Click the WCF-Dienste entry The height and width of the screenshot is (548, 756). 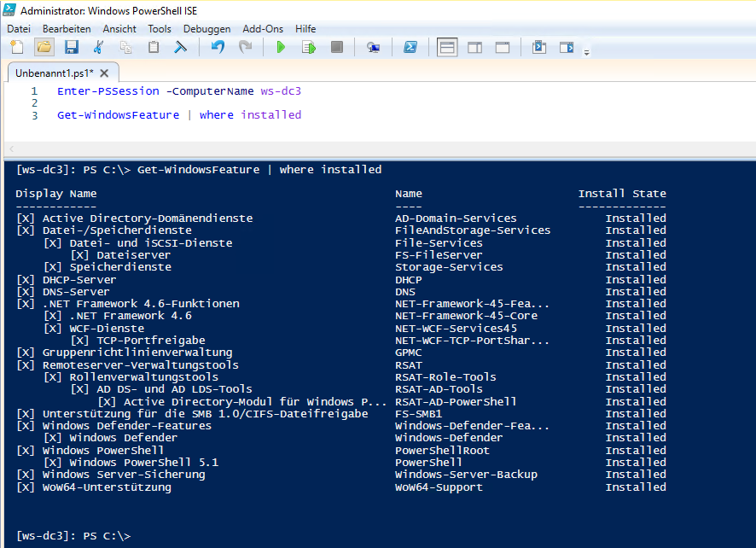[107, 329]
